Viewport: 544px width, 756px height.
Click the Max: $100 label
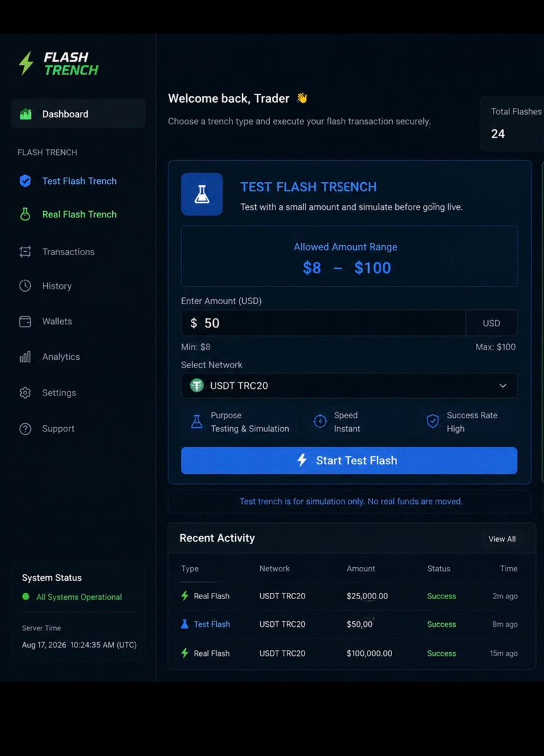(x=495, y=347)
